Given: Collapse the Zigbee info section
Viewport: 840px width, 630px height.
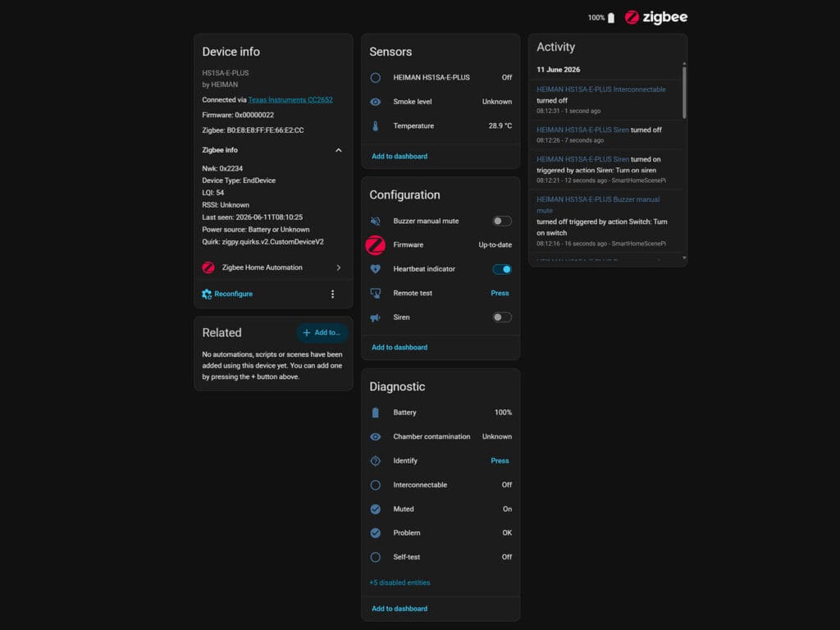Looking at the screenshot, I should 339,151.
